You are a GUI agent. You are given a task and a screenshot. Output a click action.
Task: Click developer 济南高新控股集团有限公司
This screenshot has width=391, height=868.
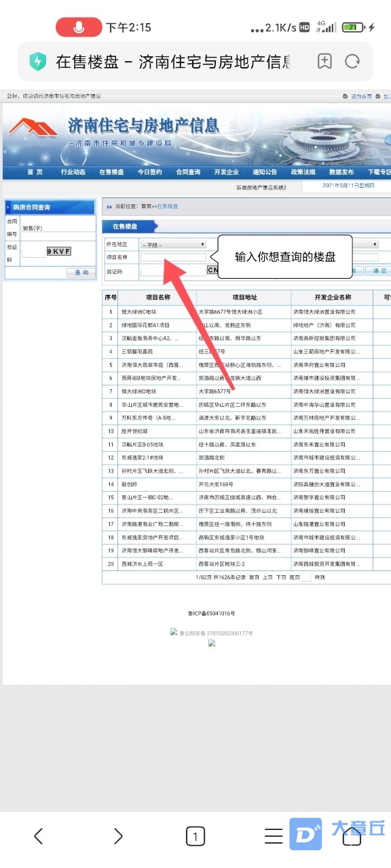(324, 338)
